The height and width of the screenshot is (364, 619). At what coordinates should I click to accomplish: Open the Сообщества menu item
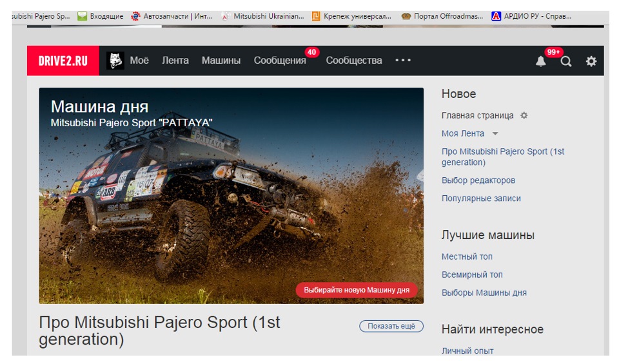tap(354, 61)
